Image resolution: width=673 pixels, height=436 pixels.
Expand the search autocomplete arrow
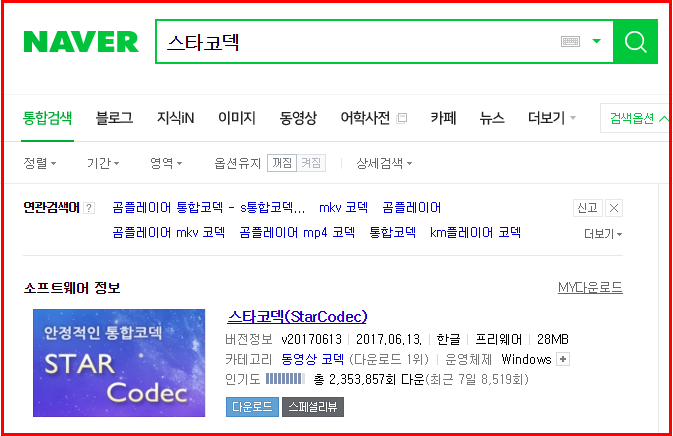tap(597, 41)
